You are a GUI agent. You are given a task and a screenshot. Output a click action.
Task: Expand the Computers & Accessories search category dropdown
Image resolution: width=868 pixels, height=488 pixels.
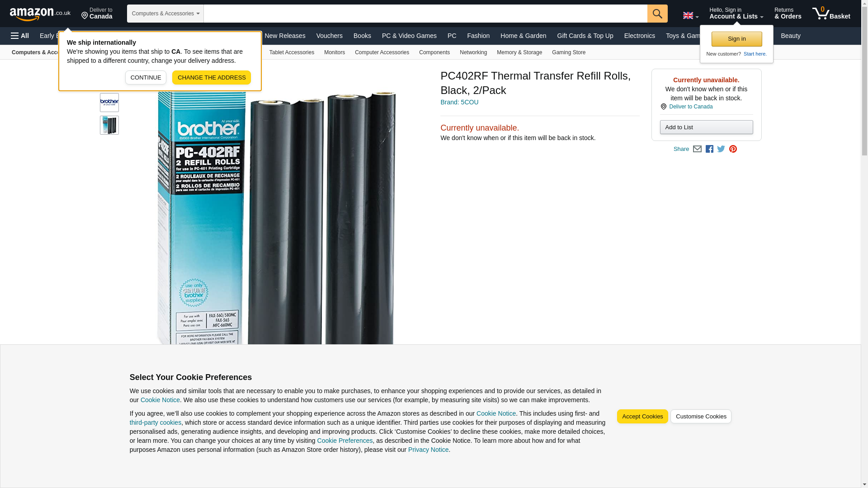165,14
